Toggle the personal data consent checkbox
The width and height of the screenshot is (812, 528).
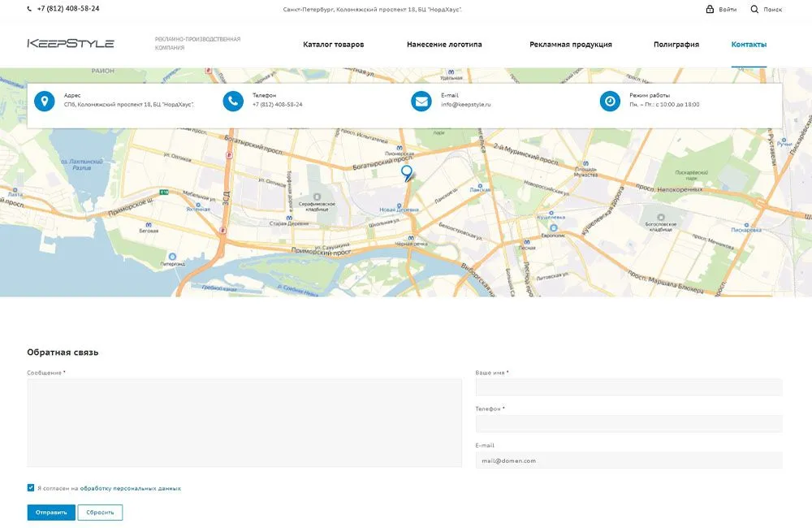(31, 488)
